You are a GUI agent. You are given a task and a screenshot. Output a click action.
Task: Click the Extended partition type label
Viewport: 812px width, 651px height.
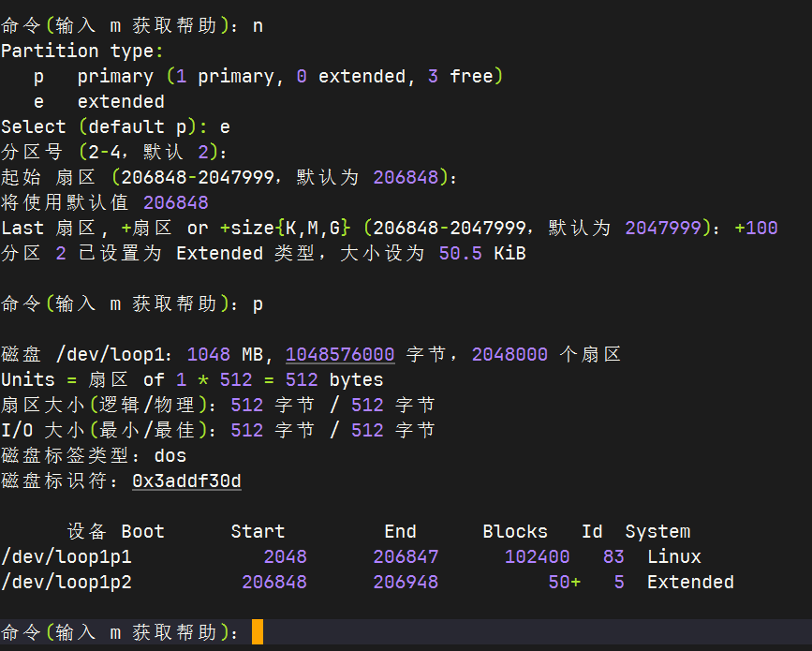tap(689, 582)
